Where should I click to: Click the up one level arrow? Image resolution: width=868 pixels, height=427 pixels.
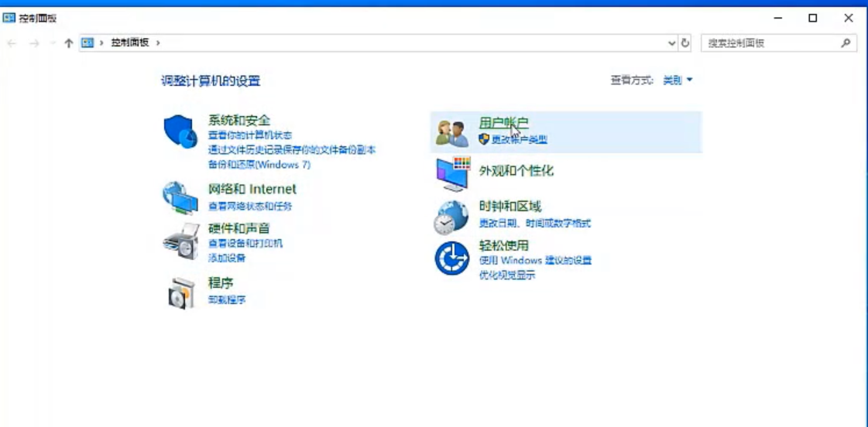[x=69, y=43]
